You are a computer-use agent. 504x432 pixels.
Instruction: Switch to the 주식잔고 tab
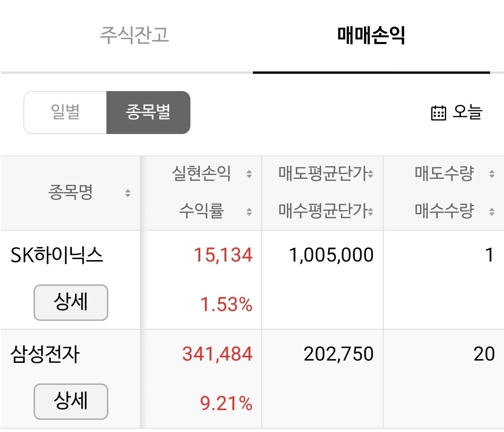click(134, 35)
